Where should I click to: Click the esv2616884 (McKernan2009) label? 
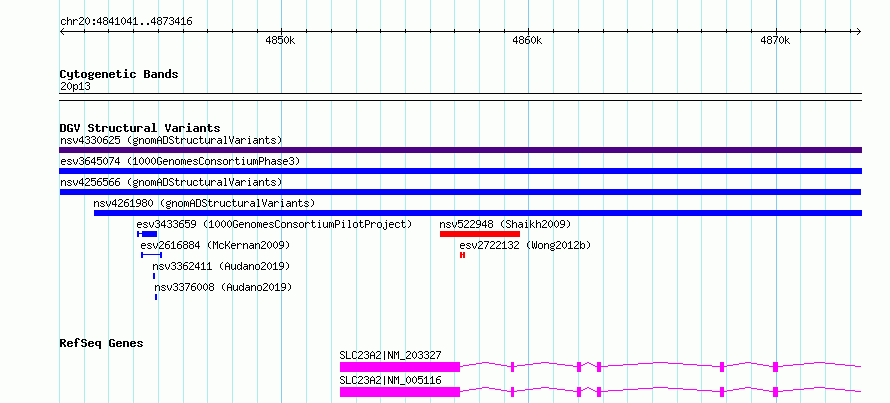click(x=215, y=245)
